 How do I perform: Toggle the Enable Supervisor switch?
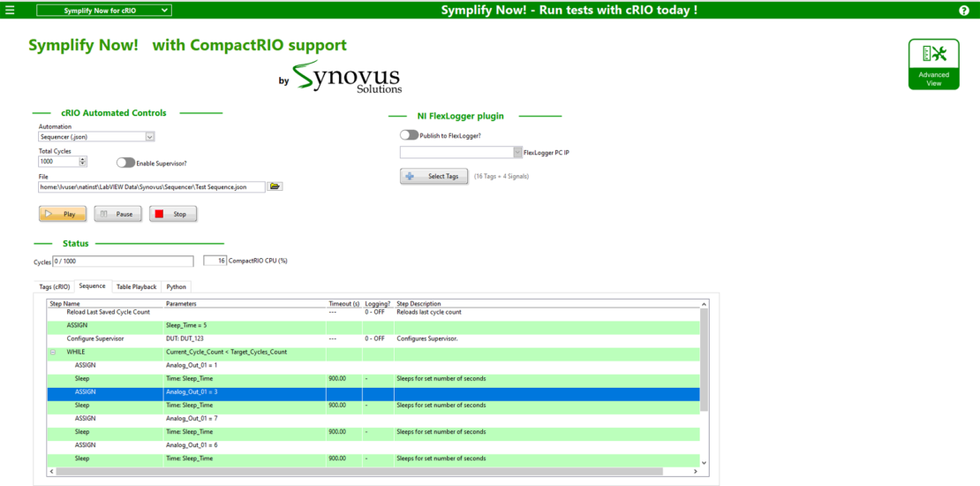click(x=125, y=163)
